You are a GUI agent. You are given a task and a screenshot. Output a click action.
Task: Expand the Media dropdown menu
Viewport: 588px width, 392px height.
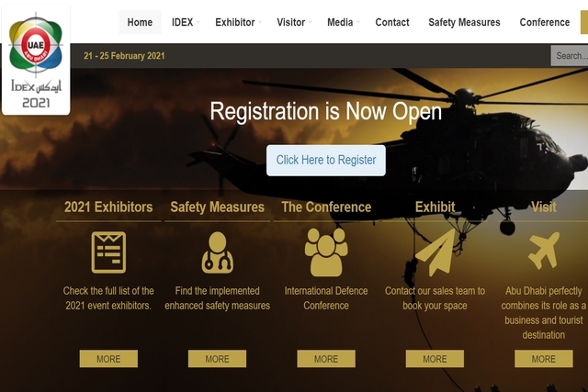point(343,22)
